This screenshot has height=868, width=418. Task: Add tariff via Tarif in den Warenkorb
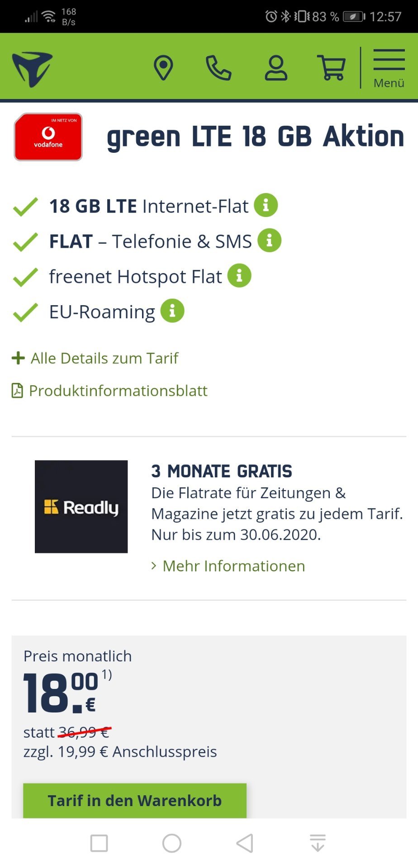tap(135, 801)
